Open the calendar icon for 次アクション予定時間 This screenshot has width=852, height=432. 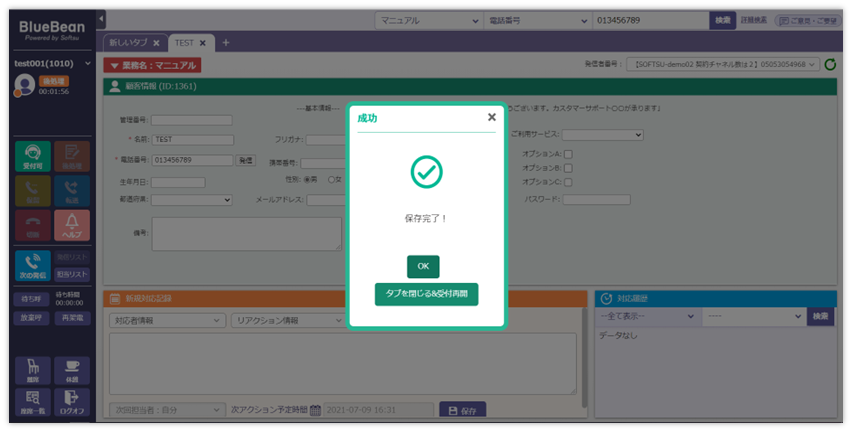tap(315, 410)
